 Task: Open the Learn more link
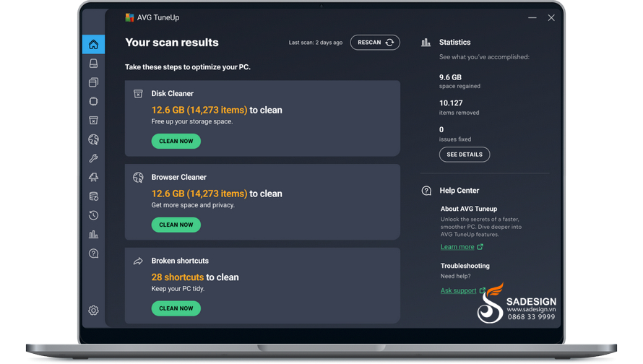[457, 247]
